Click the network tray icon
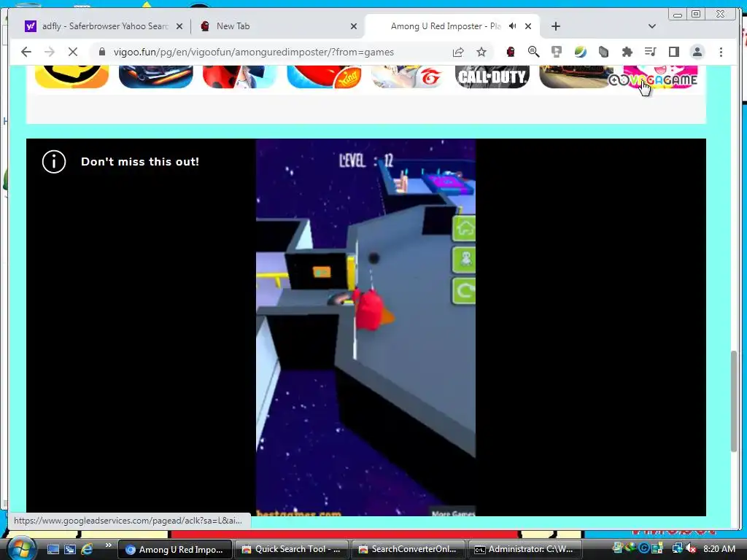The width and height of the screenshot is (747, 560). pyautogui.click(x=677, y=549)
